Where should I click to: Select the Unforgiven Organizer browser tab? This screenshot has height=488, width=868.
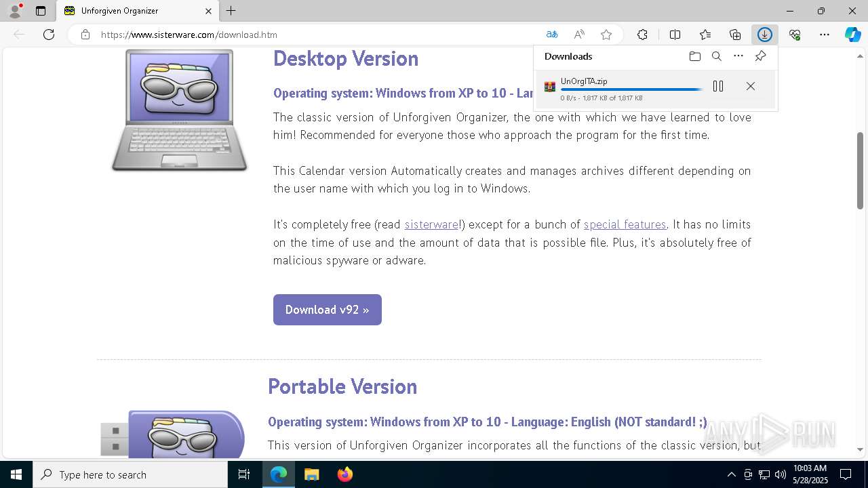tap(138, 11)
